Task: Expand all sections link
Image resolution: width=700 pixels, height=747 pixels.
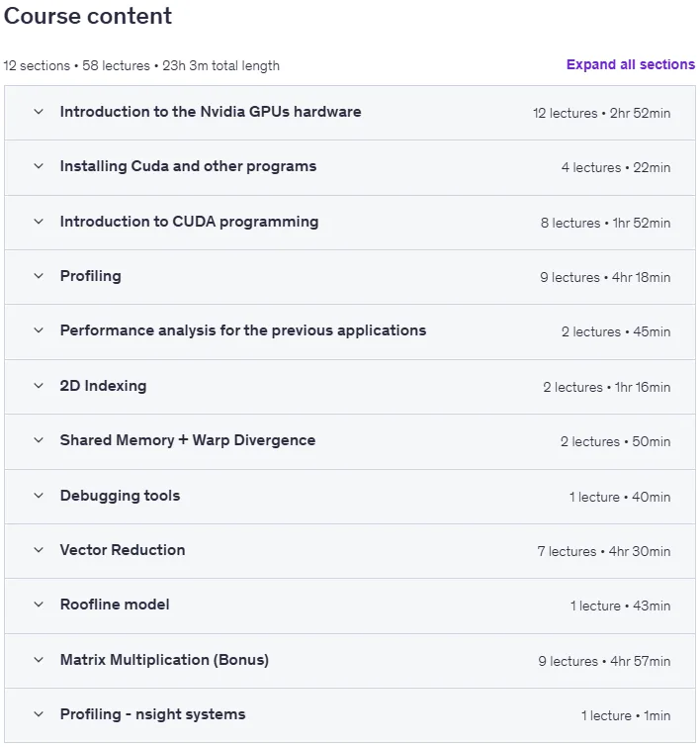Action: [631, 64]
